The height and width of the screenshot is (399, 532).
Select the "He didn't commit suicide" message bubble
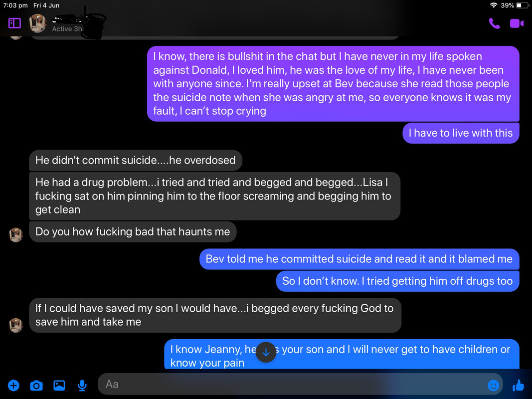tap(136, 160)
